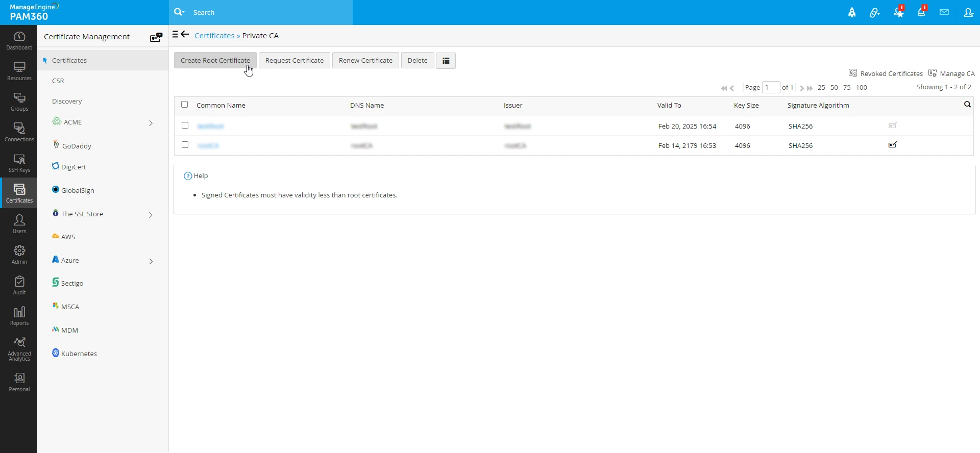980x453 pixels.
Task: Click the back arrow beside breadcrumb
Action: [x=185, y=35]
